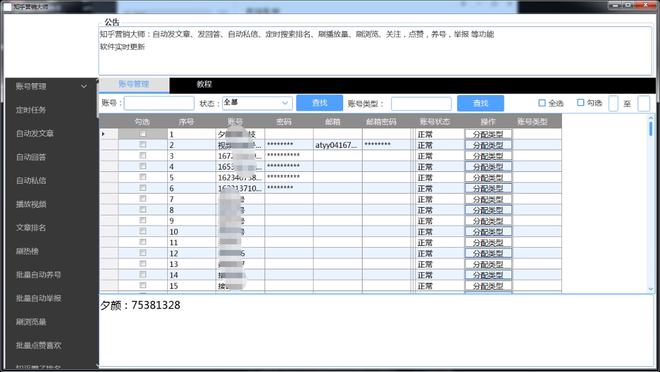
Task: Click 分配类型 button in row 5
Action: 488,178
